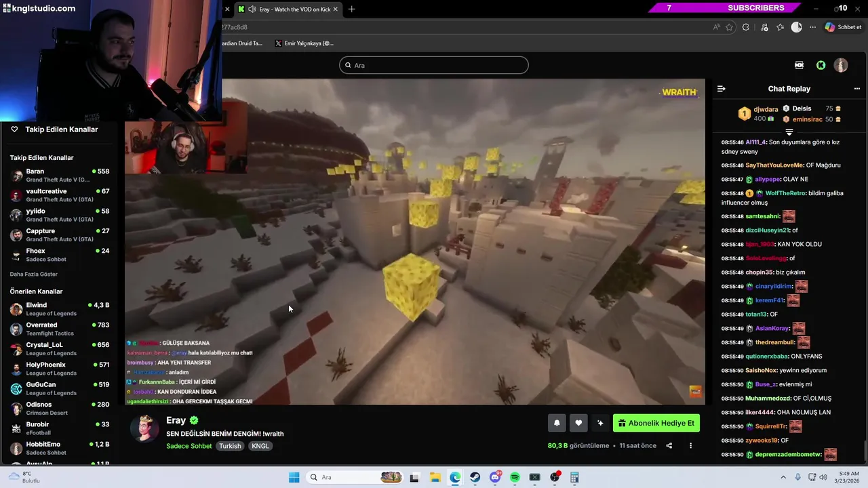Open File Explorer from the taskbar
The height and width of the screenshot is (488, 868).
coord(435,477)
